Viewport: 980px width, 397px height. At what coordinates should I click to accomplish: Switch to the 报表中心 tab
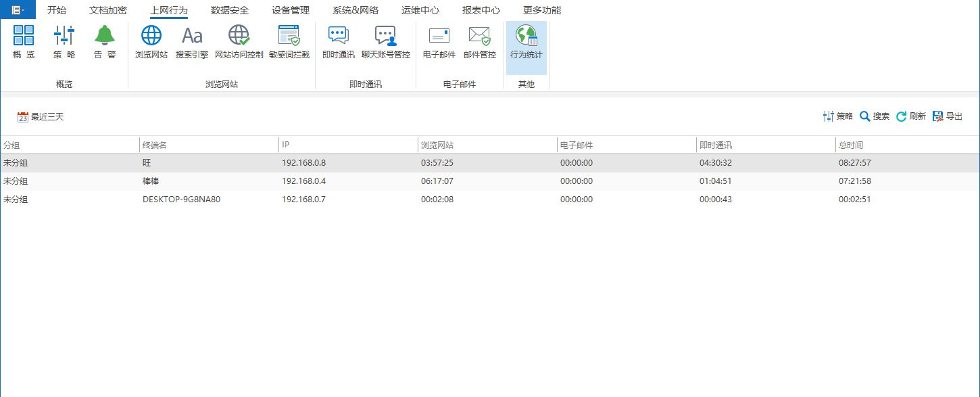point(481,10)
